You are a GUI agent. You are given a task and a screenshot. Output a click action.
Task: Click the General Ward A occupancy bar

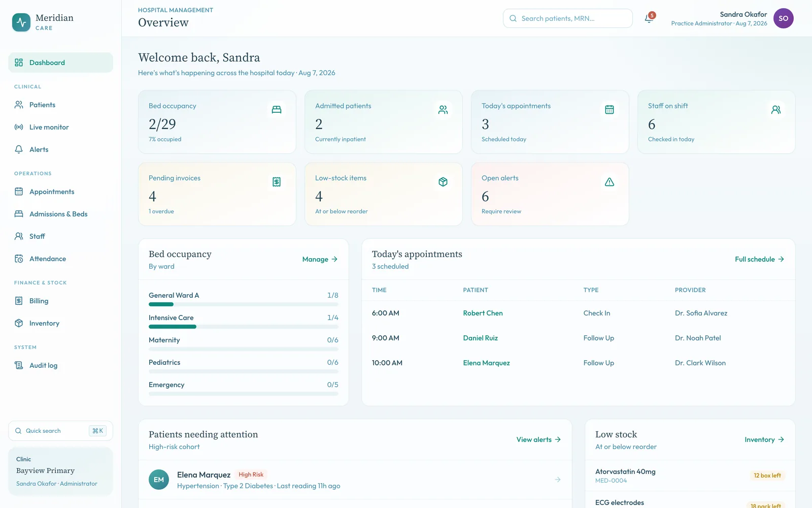[x=244, y=304]
